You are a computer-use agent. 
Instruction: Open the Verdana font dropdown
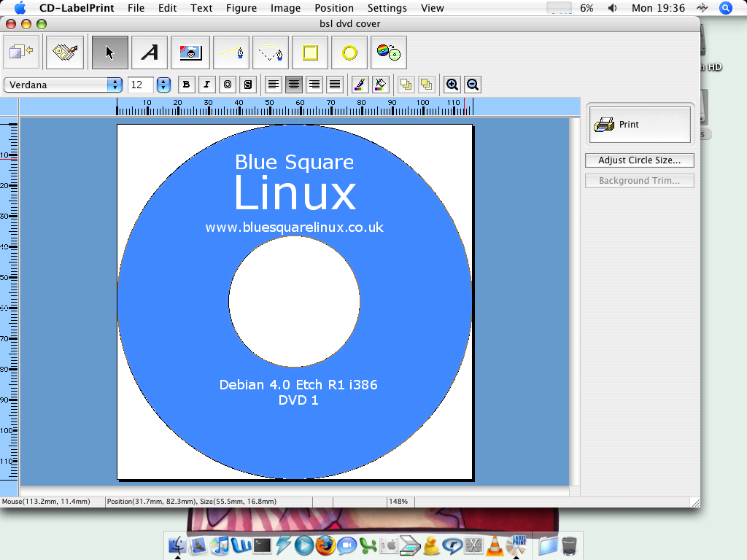[63, 85]
